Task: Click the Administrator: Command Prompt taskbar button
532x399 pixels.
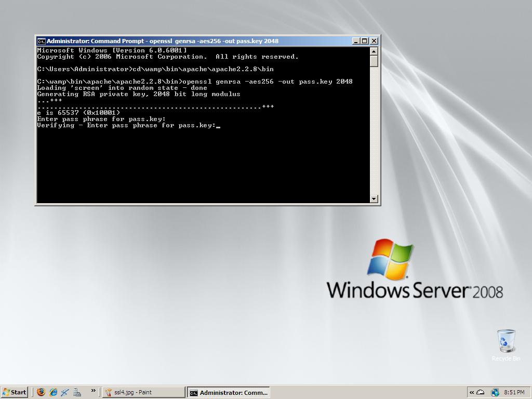Action: [x=229, y=392]
